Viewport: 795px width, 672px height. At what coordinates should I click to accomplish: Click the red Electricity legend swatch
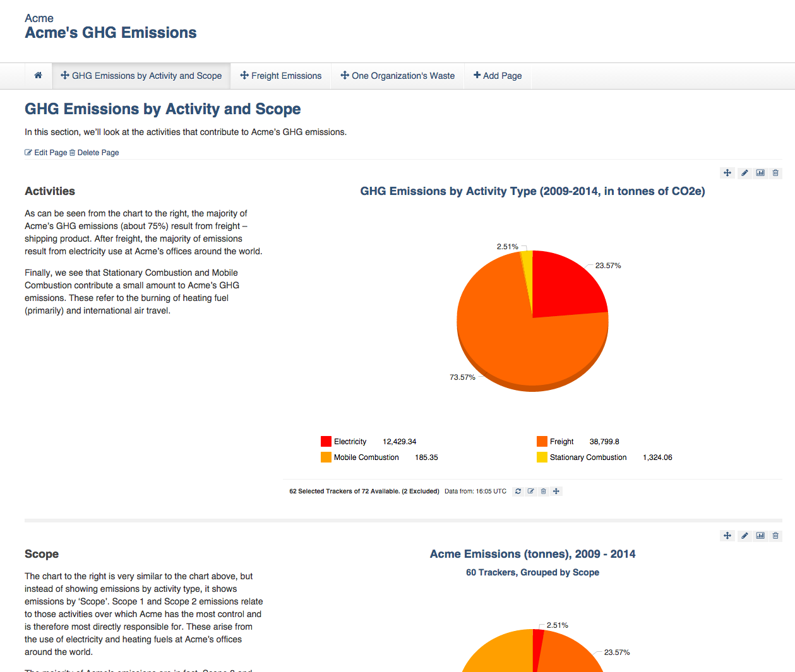326,442
